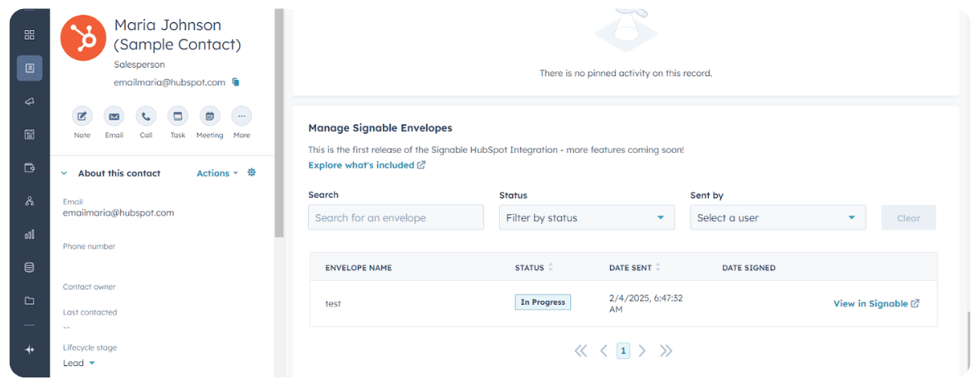Open the Explore what's included link
Image resolution: width=980 pixels, height=384 pixels.
(x=367, y=165)
